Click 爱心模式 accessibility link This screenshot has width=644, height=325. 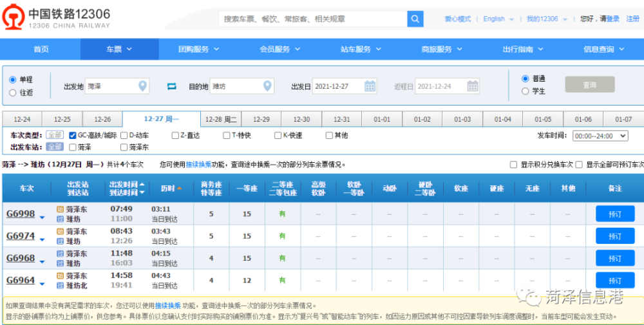click(x=457, y=19)
